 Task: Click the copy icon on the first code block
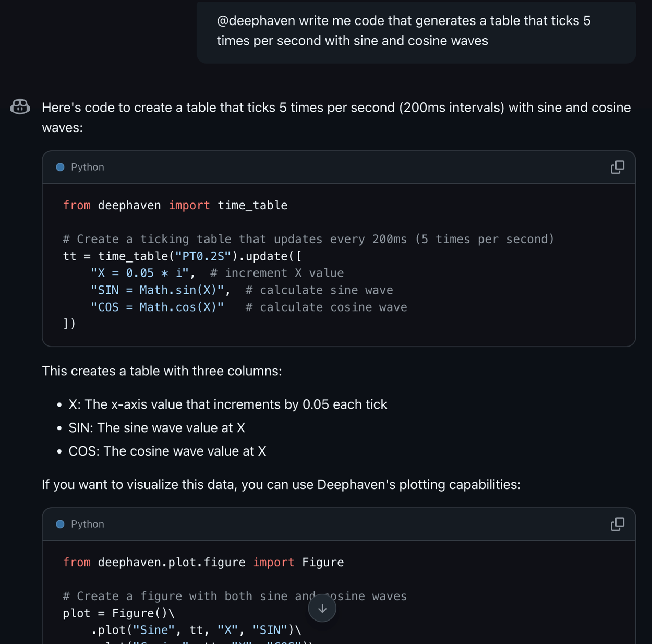pyautogui.click(x=617, y=167)
